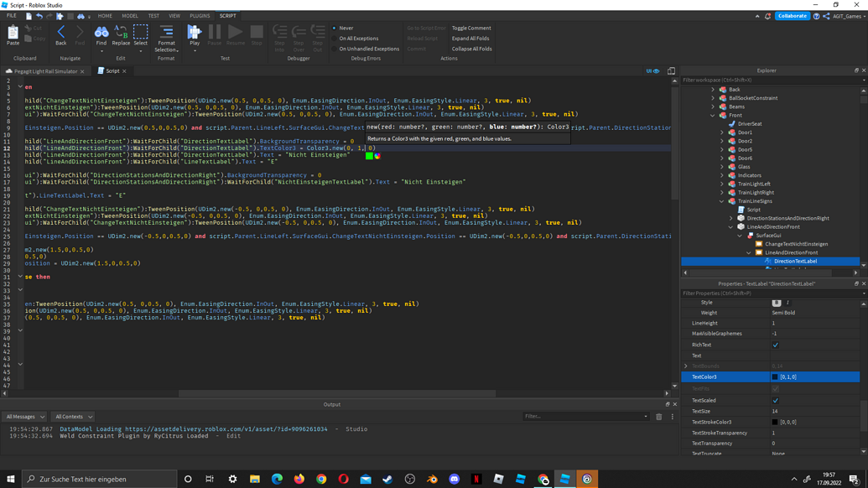Click the Filter field in the Output panel
868x488 pixels.
click(x=579, y=415)
